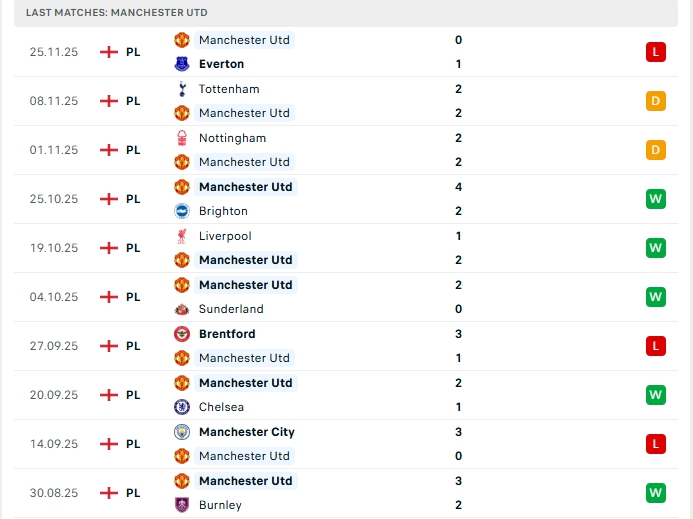Screen dimensions: 693x519
Task: Click the Manchester City crest icon
Action: pos(182,432)
